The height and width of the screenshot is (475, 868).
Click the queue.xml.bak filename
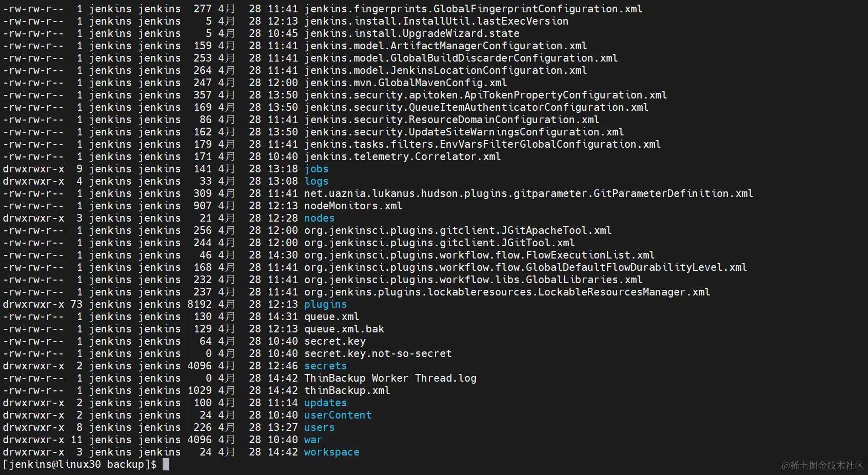(x=344, y=329)
